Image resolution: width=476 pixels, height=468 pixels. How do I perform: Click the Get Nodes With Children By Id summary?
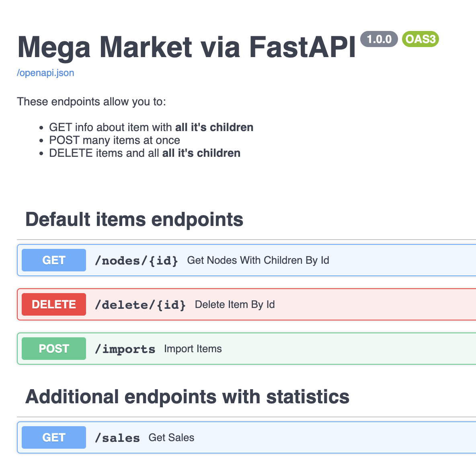click(258, 261)
